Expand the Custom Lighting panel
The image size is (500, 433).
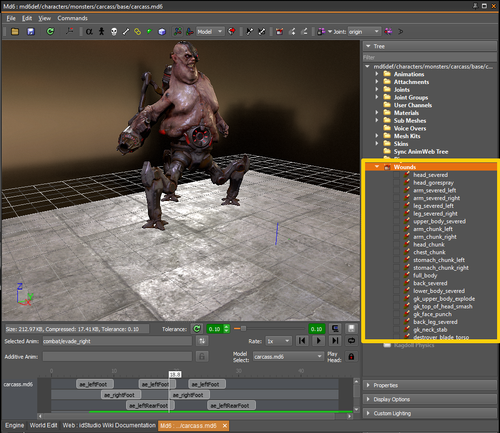click(430, 413)
